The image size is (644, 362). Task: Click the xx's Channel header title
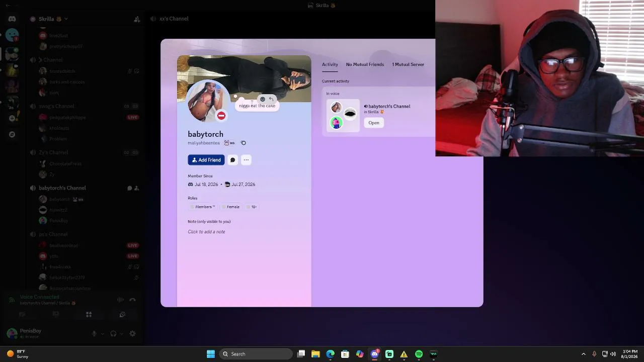[174, 19]
